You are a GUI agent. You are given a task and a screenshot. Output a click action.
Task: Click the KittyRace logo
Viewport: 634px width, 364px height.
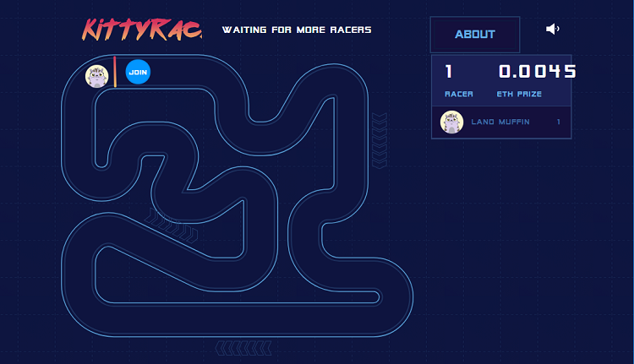coord(142,30)
